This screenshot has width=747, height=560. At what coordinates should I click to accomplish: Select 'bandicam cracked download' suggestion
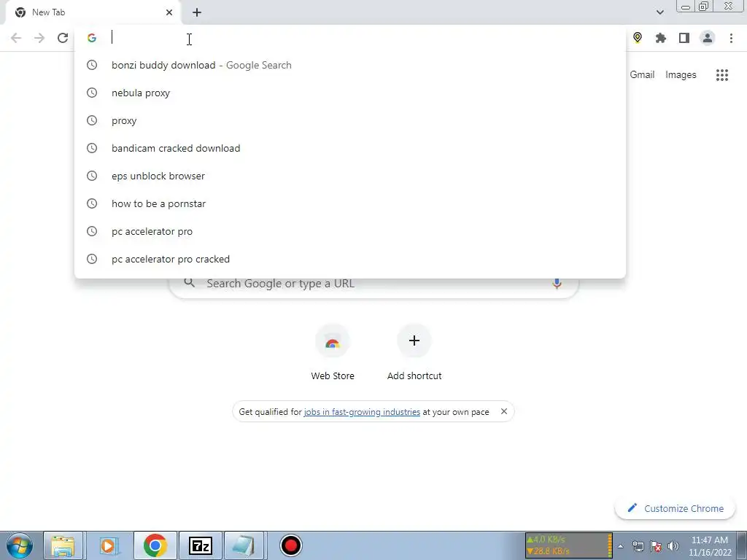click(350, 148)
